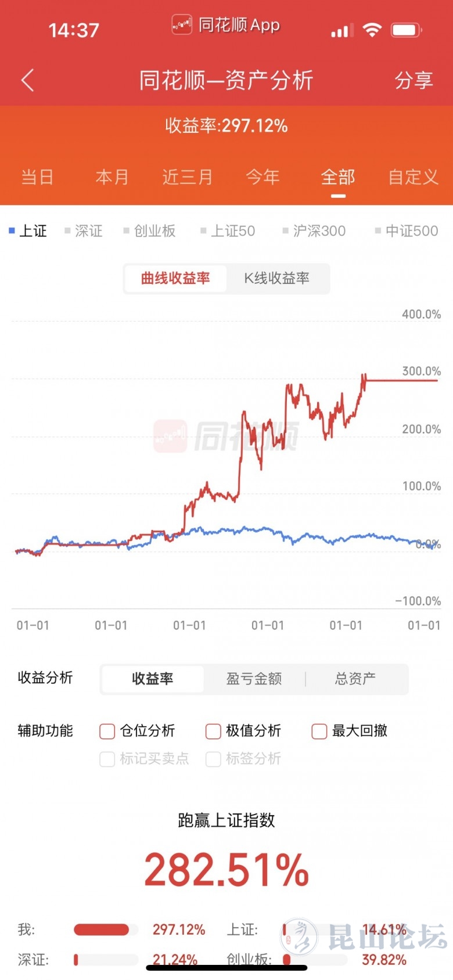The image size is (453, 980).
Task: Select the blue 上证 index legend marker
Action: coord(12,231)
